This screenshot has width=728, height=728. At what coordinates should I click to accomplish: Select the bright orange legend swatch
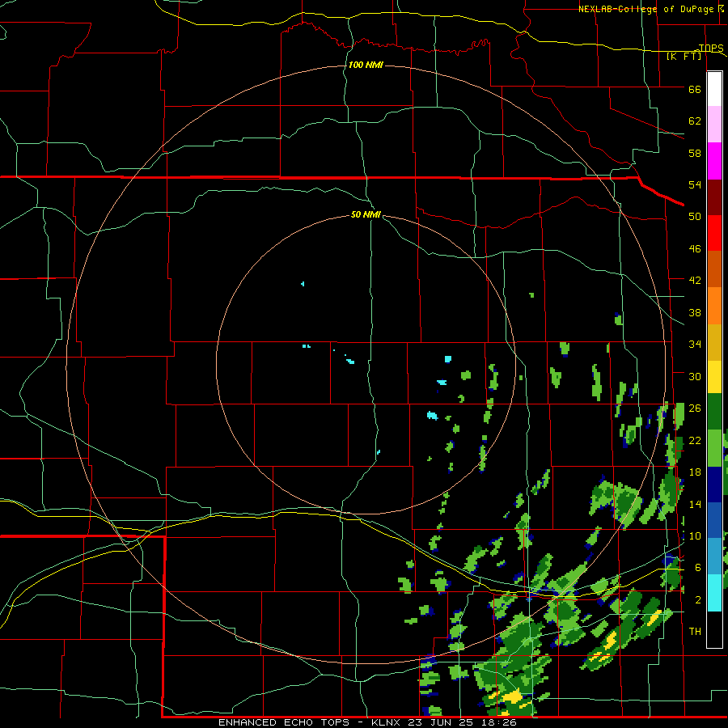coord(714,306)
